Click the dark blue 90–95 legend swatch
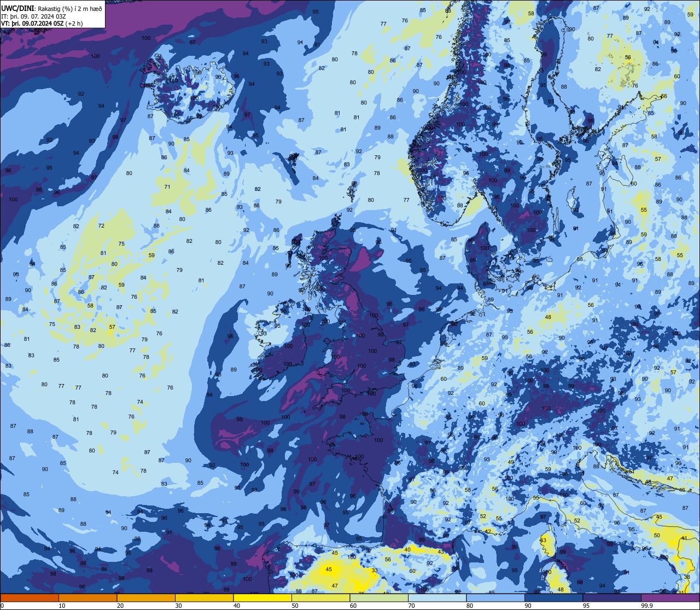Screen dimensions: 700x610 tap(553, 598)
